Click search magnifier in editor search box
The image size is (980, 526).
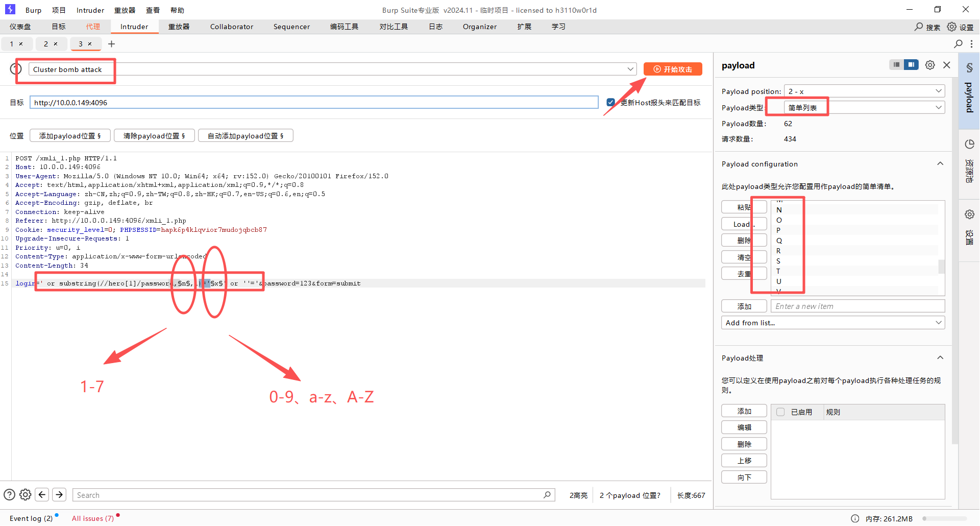click(x=547, y=495)
